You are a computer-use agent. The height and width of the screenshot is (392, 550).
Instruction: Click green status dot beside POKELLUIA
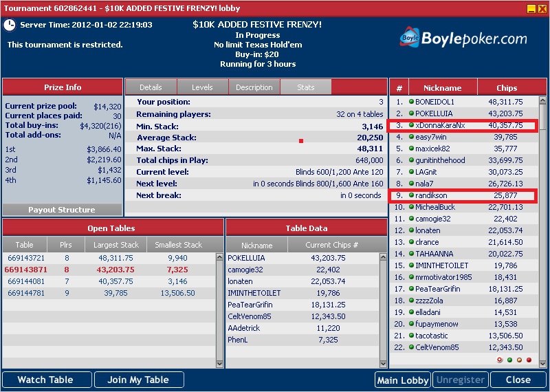tap(411, 113)
